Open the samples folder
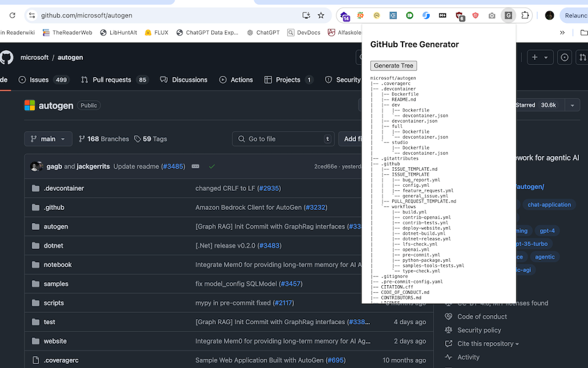Screen dimensions: 588x368 click(56, 284)
